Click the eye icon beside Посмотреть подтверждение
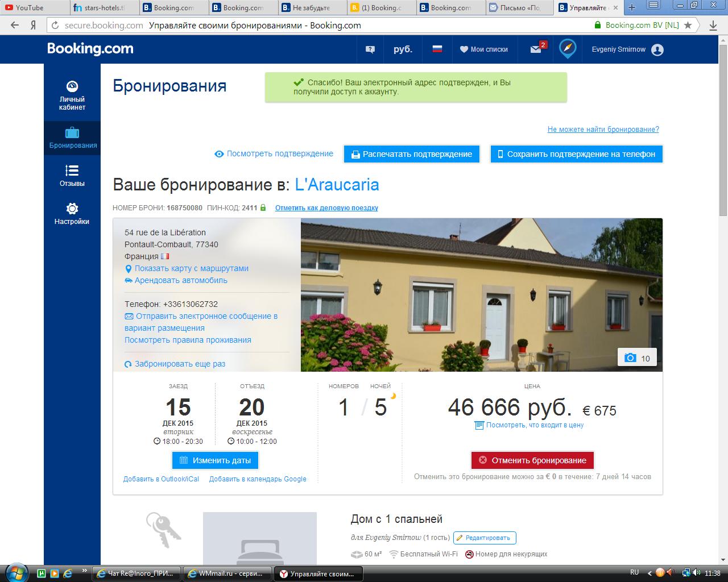The width and height of the screenshot is (728, 582). coord(219,154)
